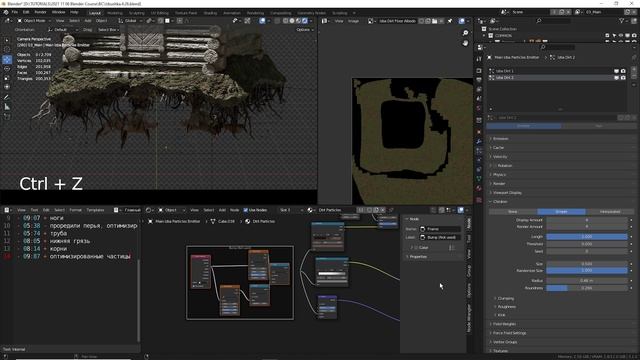Toggle eye visibility of COMMON collection
The height and width of the screenshot is (360, 640).
(x=621, y=36)
